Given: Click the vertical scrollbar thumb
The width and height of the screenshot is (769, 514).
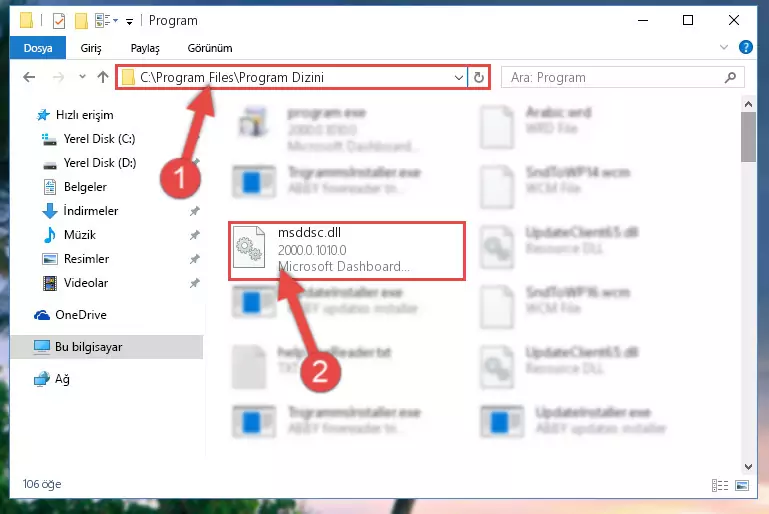Looking at the screenshot, I should pyautogui.click(x=748, y=137).
